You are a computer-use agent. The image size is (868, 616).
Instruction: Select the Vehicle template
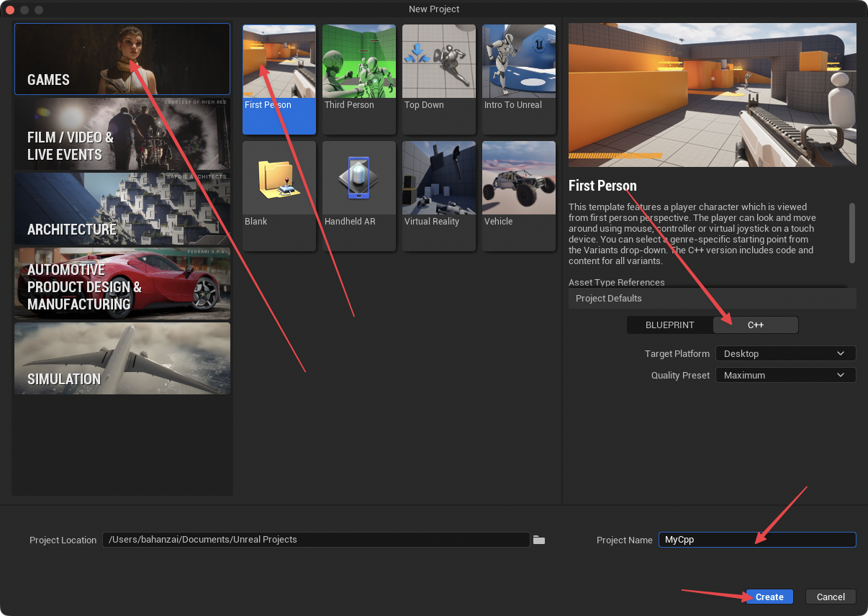pos(519,196)
